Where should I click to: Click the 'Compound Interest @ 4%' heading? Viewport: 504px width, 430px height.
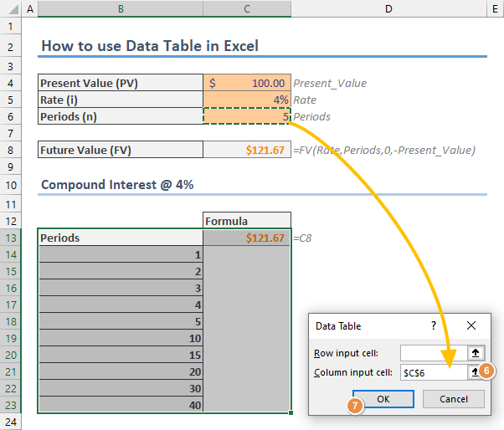tap(117, 185)
